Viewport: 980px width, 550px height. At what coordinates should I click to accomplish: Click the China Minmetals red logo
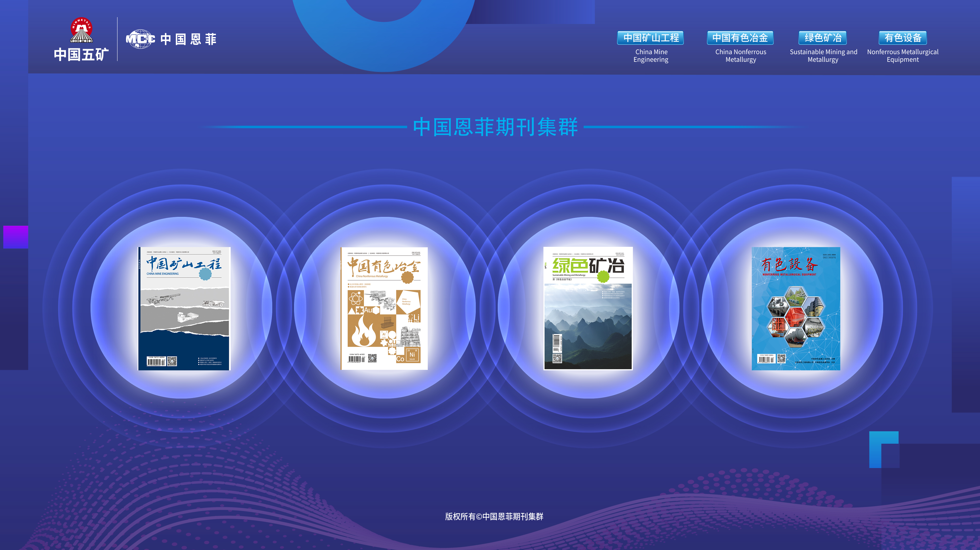tap(81, 30)
